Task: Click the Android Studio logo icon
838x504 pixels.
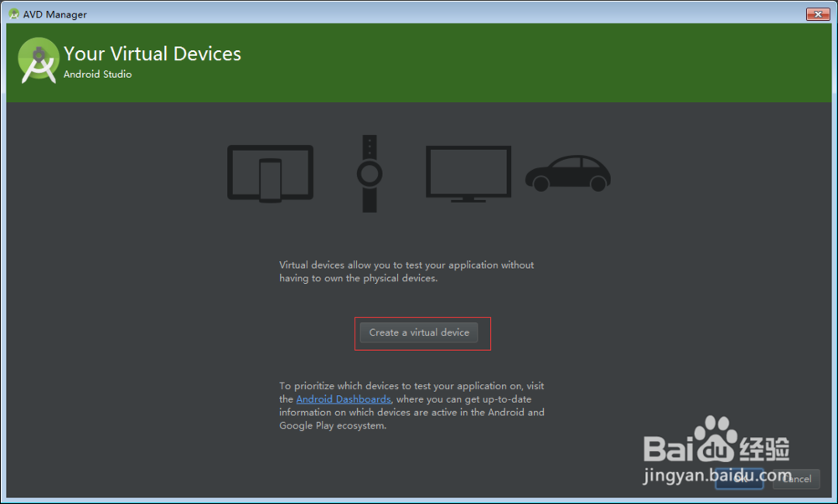Action: 38,60
